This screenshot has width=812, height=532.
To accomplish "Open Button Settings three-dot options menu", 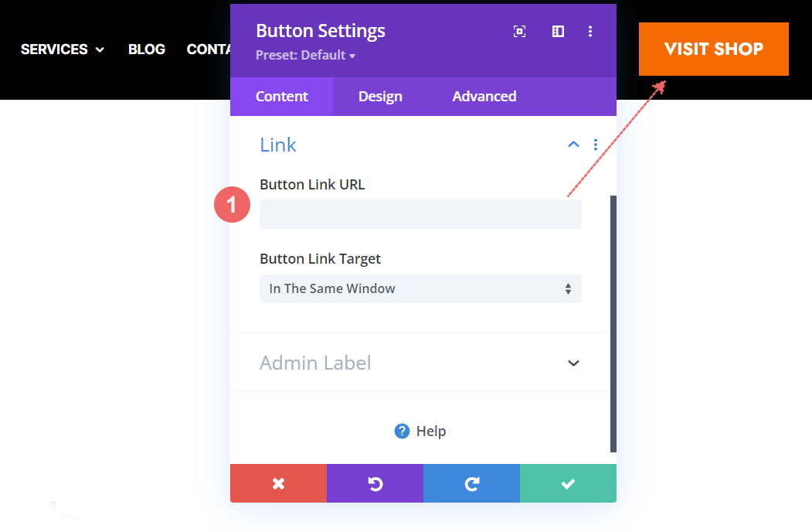I will coord(590,32).
